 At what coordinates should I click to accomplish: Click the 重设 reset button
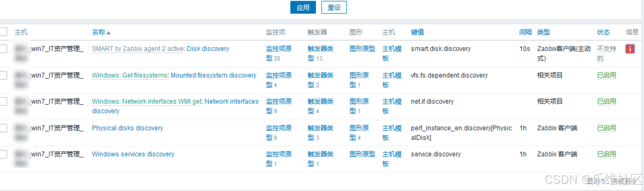[334, 7]
